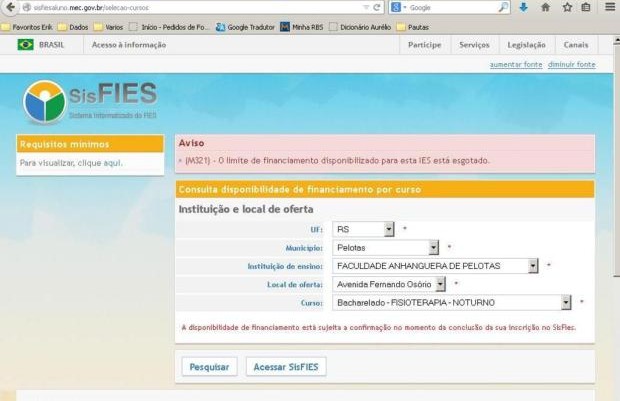
Task: Open the Legislação menu item
Action: 527,45
